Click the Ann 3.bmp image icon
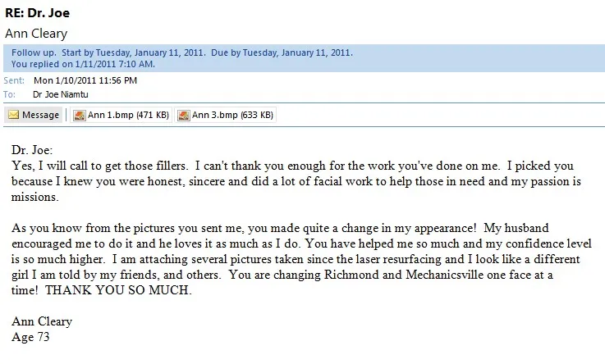 pyautogui.click(x=184, y=115)
